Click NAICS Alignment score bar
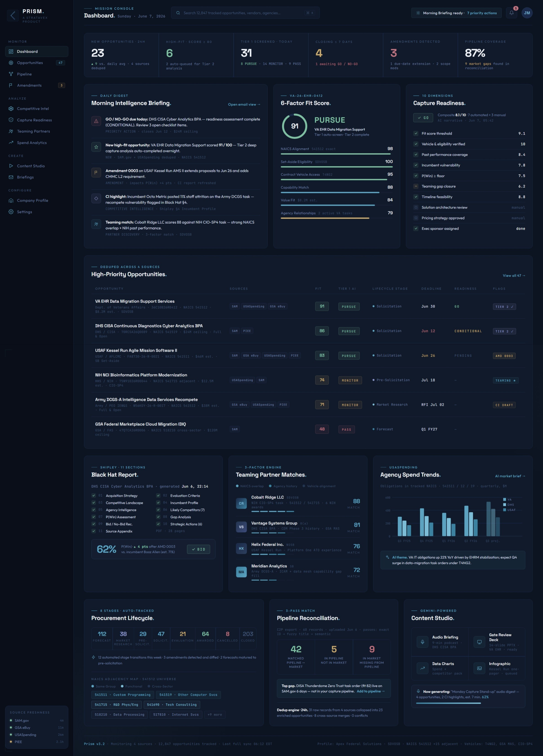Screen dimensions: 543x756 coord(337,154)
